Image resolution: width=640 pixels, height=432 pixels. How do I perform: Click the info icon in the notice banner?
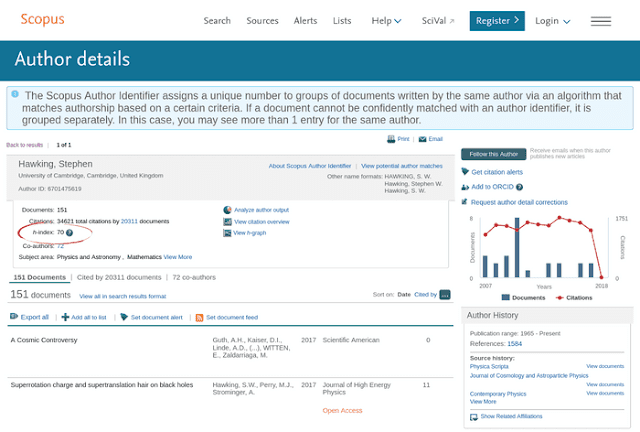click(15, 94)
